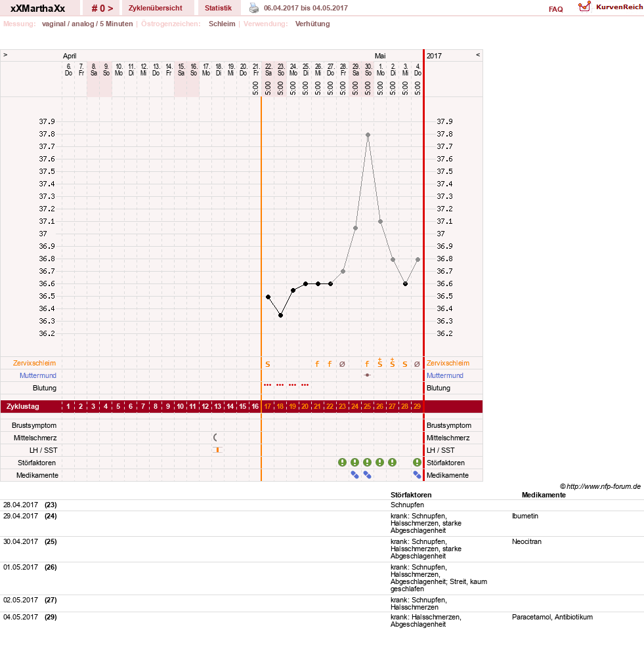Go to cycle # 0 > tab
The image size is (644, 670).
pos(102,8)
